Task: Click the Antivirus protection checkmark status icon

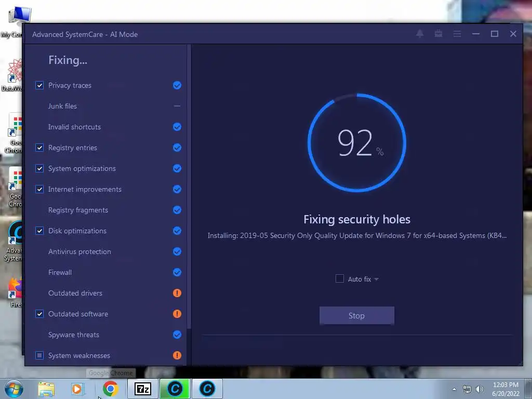Action: pos(177,251)
